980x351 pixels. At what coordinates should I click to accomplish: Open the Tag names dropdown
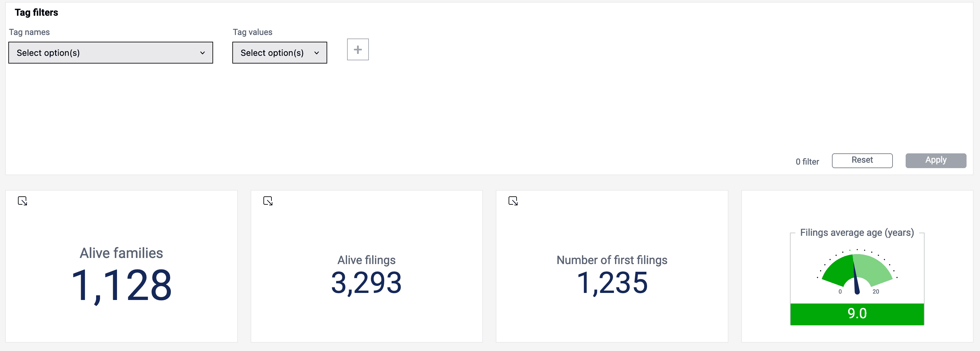[110, 53]
